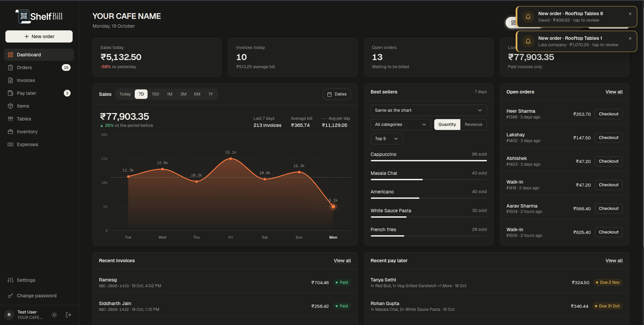Select Quantity in best sellers toggle

447,125
